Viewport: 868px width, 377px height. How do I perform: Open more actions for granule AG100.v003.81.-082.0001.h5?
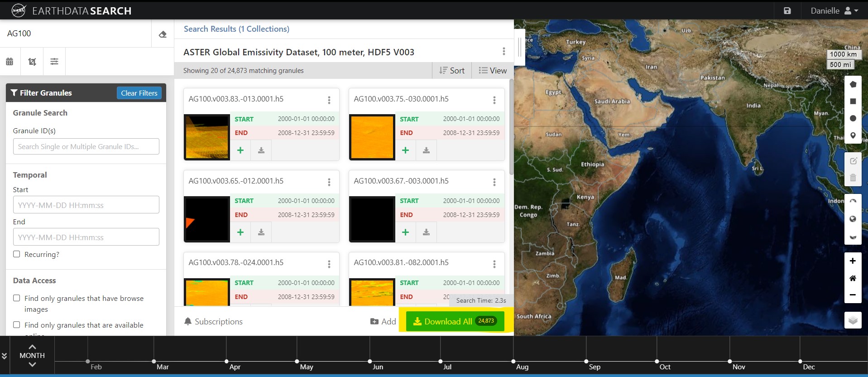pos(494,264)
